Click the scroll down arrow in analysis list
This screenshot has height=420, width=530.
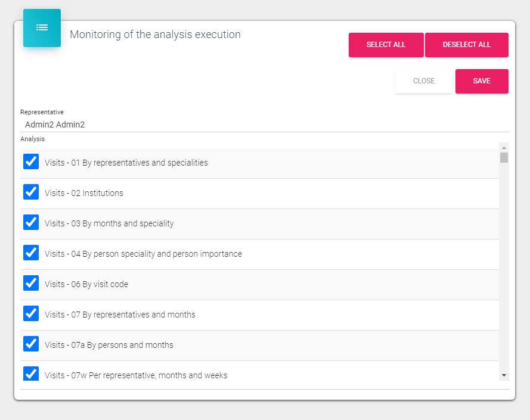(504, 375)
